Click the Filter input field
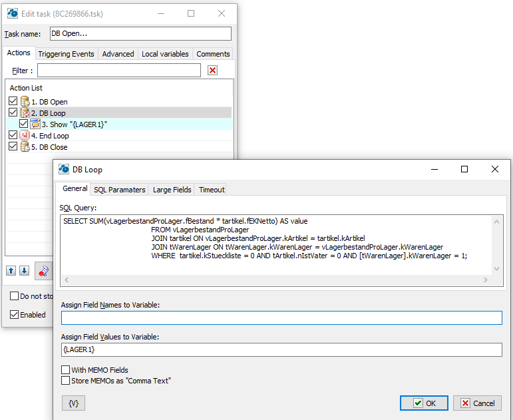Image resolution: width=513 pixels, height=420 pixels. point(119,71)
